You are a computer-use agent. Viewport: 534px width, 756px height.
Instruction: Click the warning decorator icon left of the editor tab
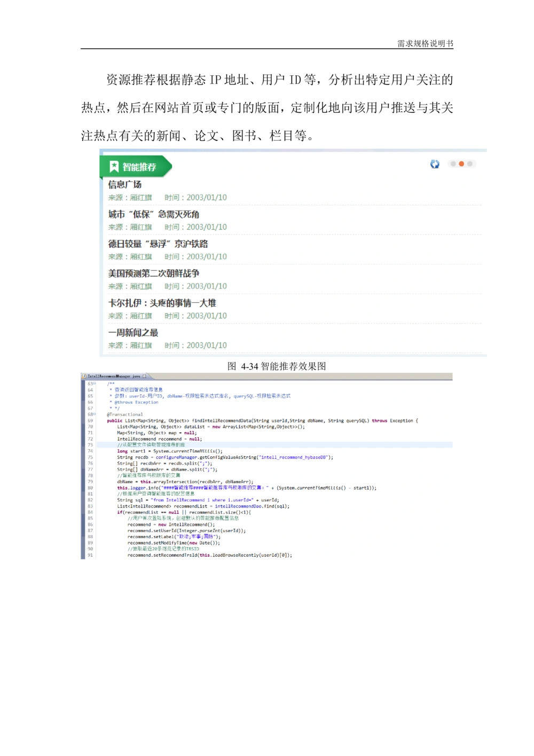pyautogui.click(x=82, y=378)
